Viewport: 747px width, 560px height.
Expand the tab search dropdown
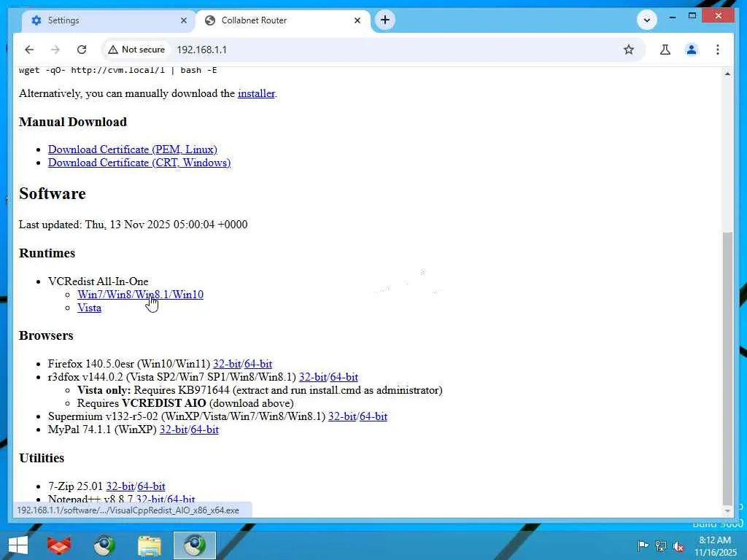click(x=647, y=20)
